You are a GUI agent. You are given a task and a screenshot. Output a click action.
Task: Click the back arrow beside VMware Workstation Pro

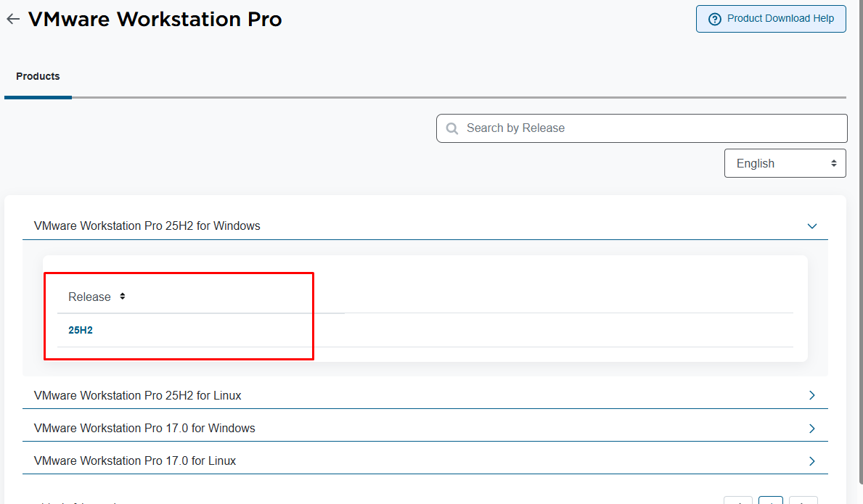(x=12, y=20)
